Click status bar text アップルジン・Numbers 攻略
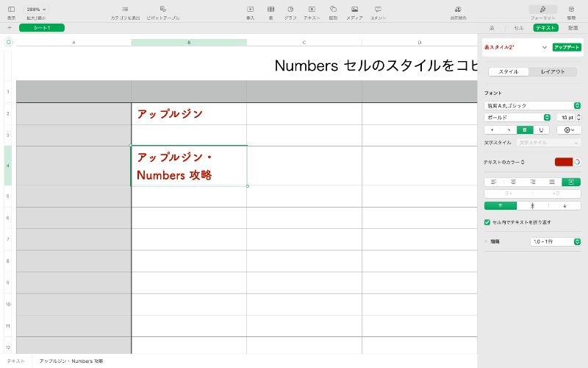 (71, 361)
